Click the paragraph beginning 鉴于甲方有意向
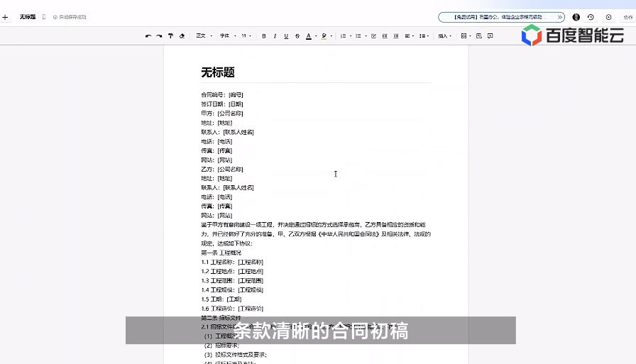 316,234
